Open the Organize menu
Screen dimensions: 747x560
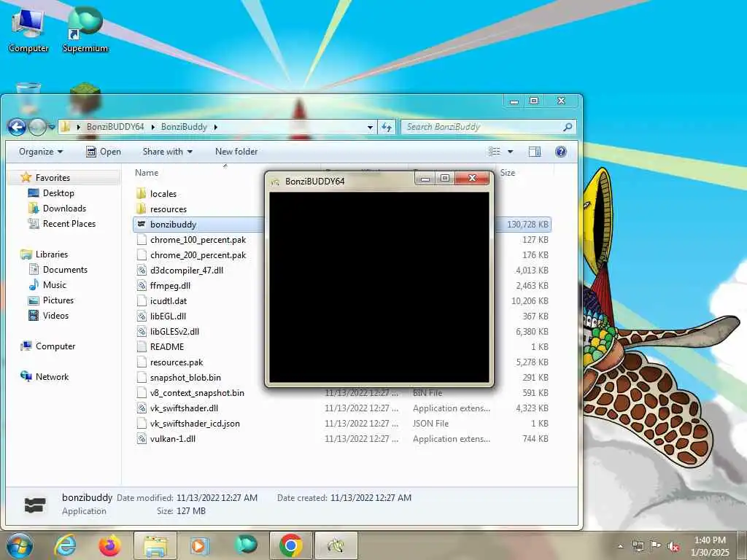[x=41, y=152]
